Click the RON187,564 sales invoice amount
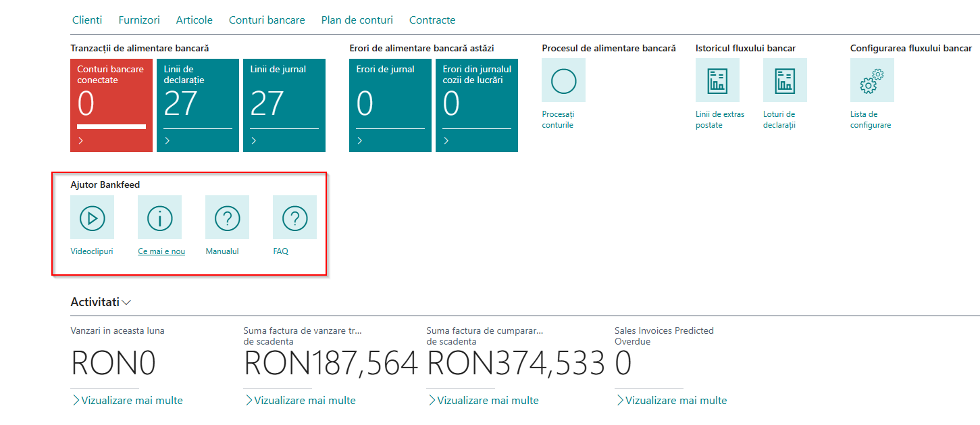This screenshot has width=980, height=425. pos(331,364)
